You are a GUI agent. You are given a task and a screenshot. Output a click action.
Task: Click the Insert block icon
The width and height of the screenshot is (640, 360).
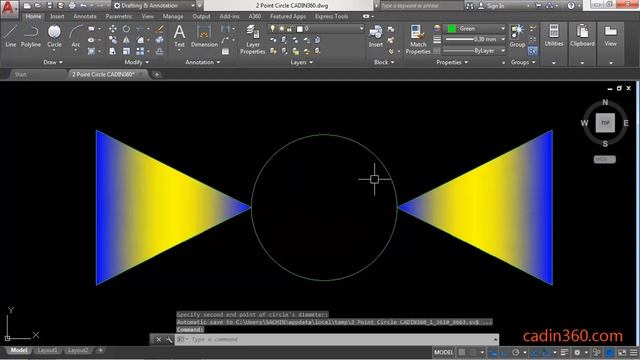[x=376, y=36]
